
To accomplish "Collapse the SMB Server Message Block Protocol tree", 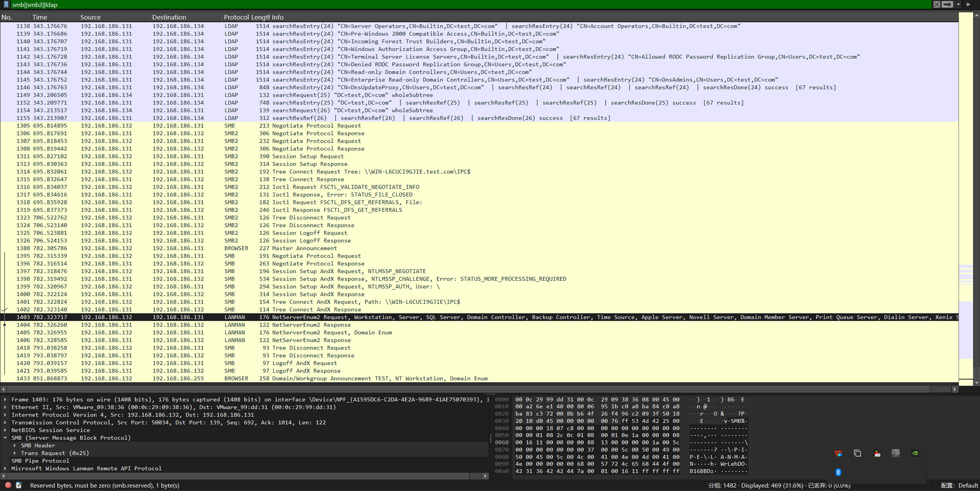I will 5,437.
